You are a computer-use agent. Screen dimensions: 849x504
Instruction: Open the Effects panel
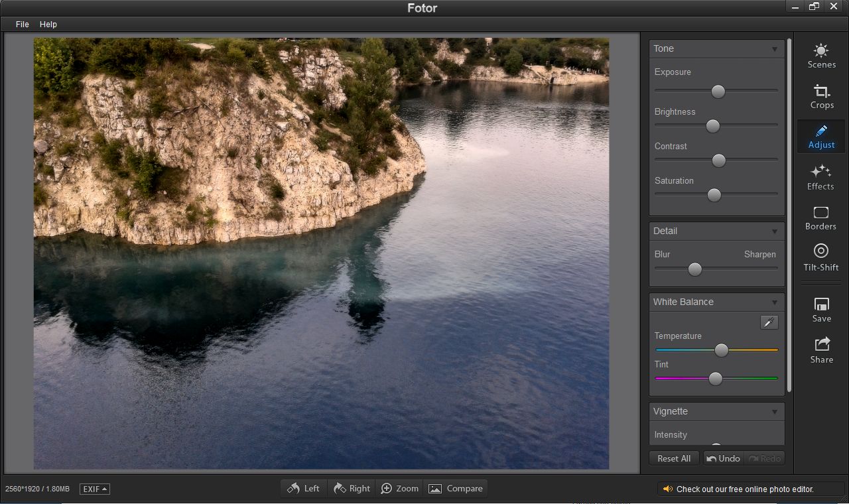click(x=821, y=177)
